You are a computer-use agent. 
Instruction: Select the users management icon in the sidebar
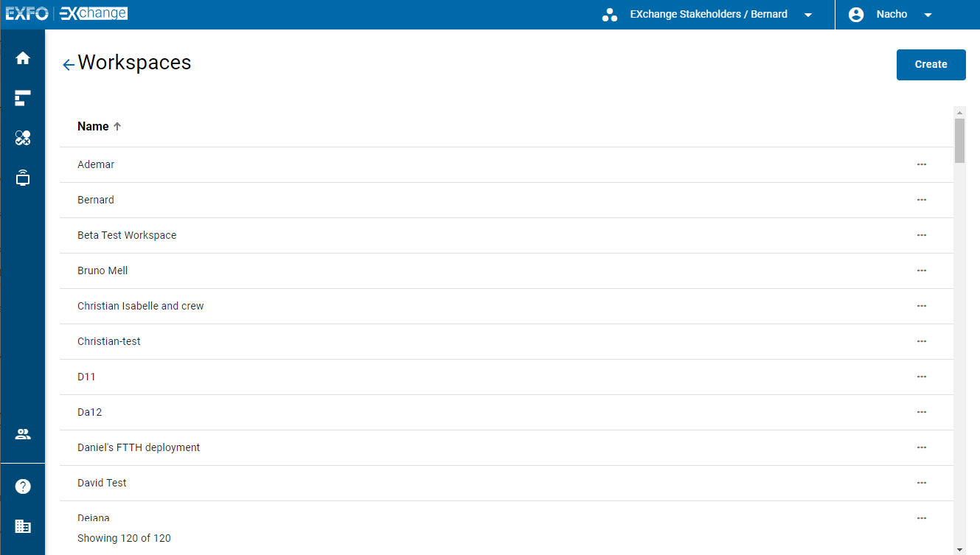click(x=22, y=434)
